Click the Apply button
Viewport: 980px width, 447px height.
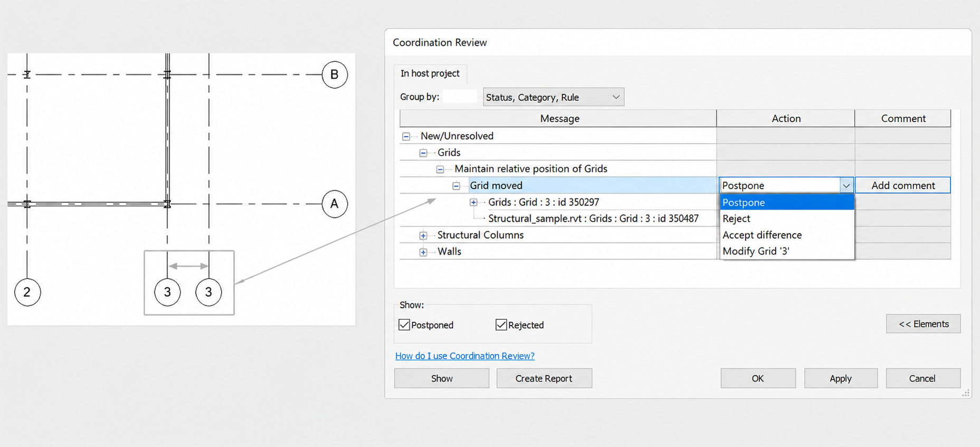tap(841, 378)
